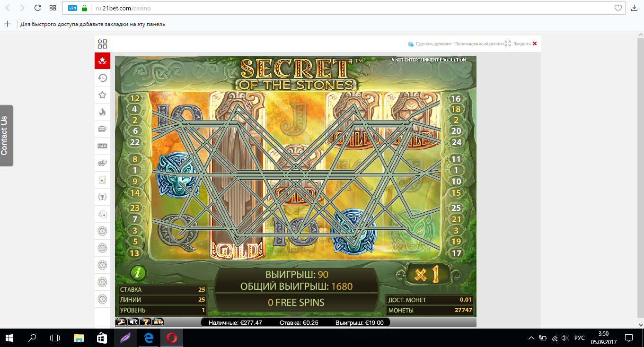
Task: Open the green paytable info button
Action: coord(138,273)
